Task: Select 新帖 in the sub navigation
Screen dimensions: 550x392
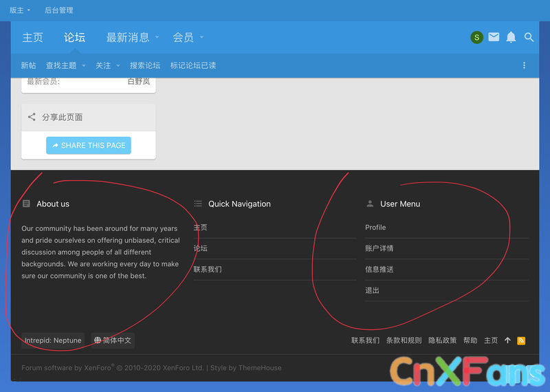Action: (x=28, y=65)
